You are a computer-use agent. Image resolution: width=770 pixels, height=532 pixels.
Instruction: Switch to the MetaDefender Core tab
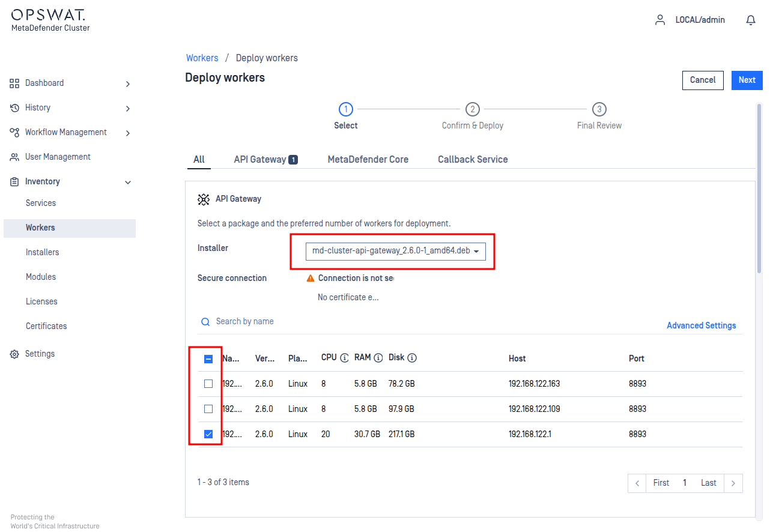click(368, 160)
